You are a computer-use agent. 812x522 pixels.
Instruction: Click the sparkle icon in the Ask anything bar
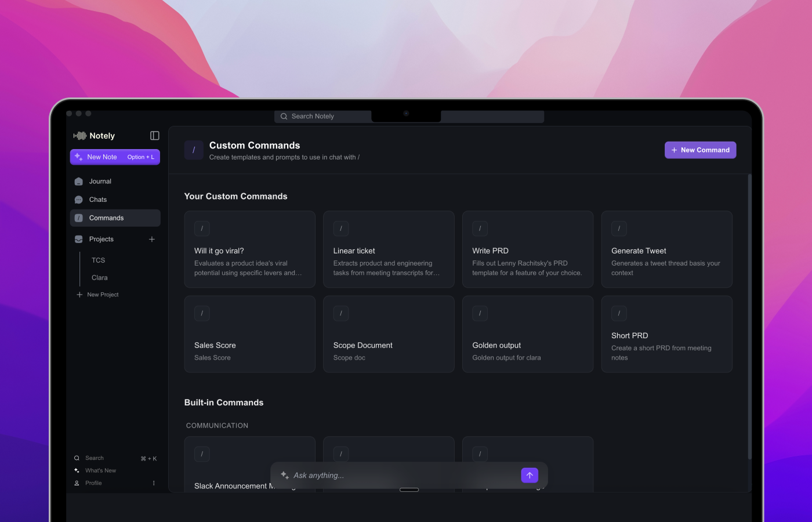(x=284, y=475)
